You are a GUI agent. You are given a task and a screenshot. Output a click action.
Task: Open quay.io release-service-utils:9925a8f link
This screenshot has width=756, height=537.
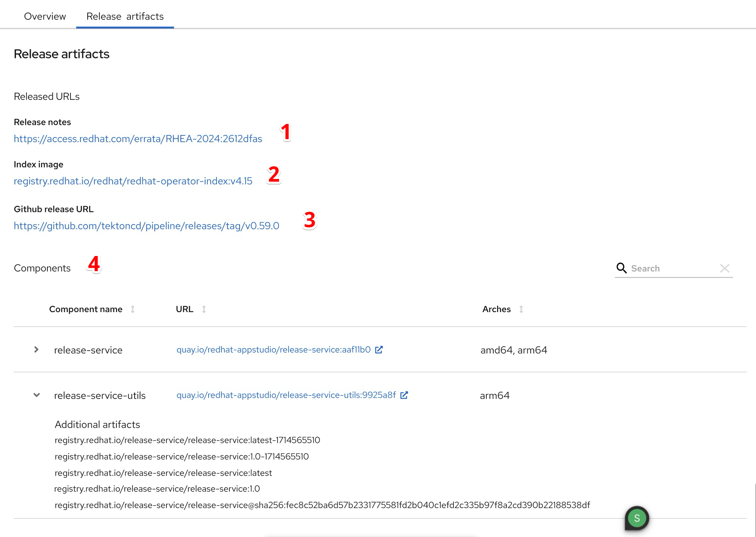[286, 395]
